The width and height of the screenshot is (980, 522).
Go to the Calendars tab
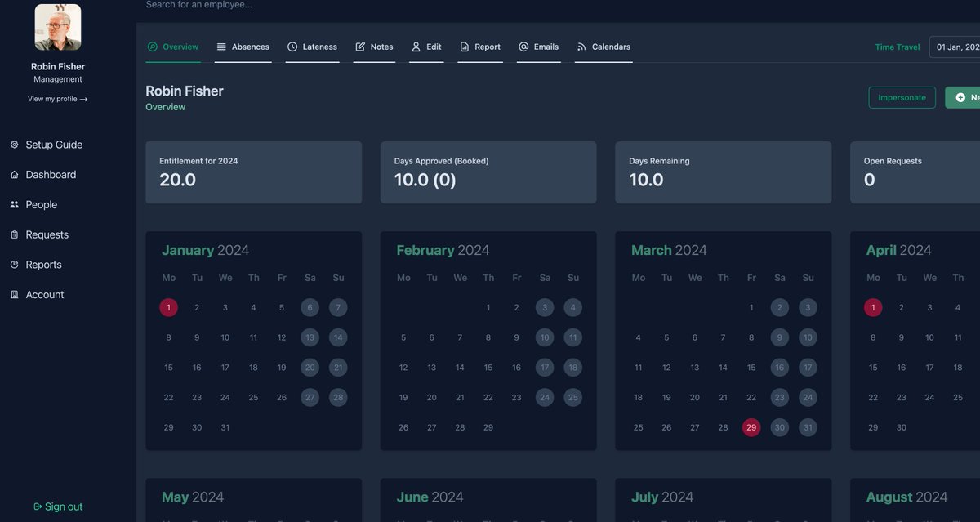pos(604,47)
